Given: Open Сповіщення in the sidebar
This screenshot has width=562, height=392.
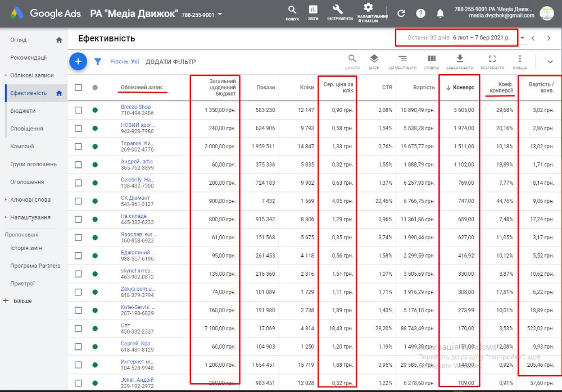Looking at the screenshot, I should click(x=26, y=129).
